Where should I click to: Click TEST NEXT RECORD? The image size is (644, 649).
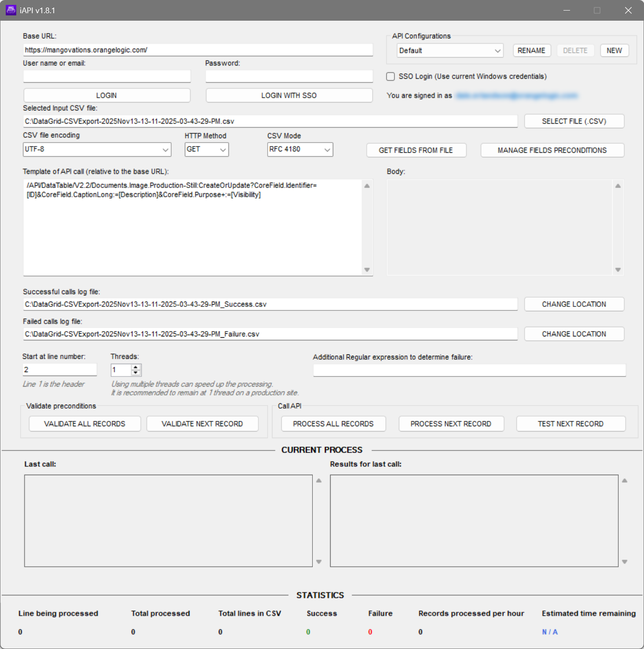(570, 424)
